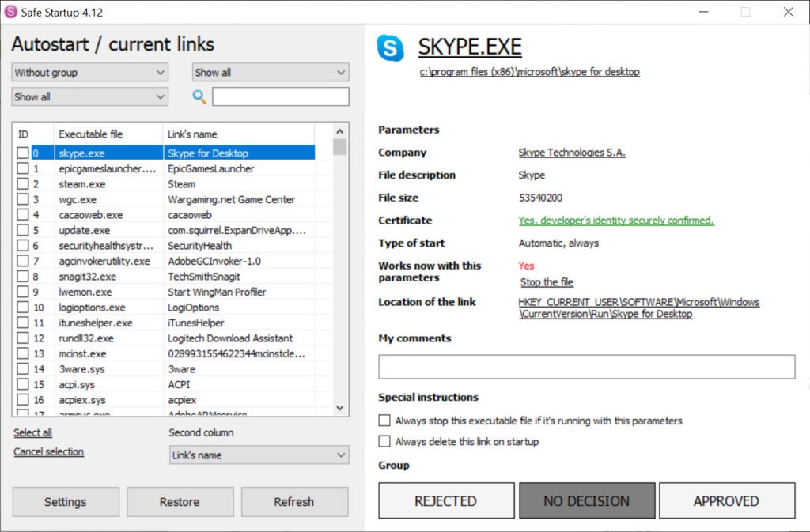This screenshot has height=532, width=810.
Task: Click the list's vertical scrollbar thumb
Action: coord(339,147)
